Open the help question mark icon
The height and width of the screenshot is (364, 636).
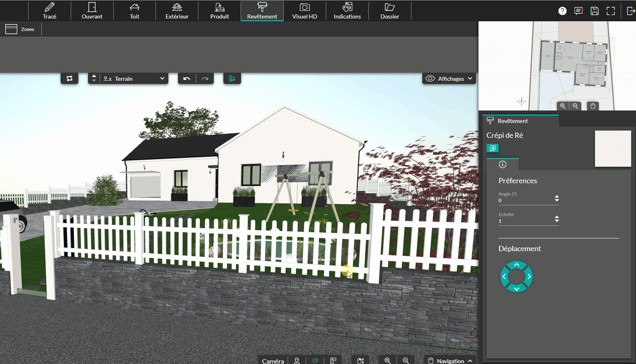coord(562,11)
